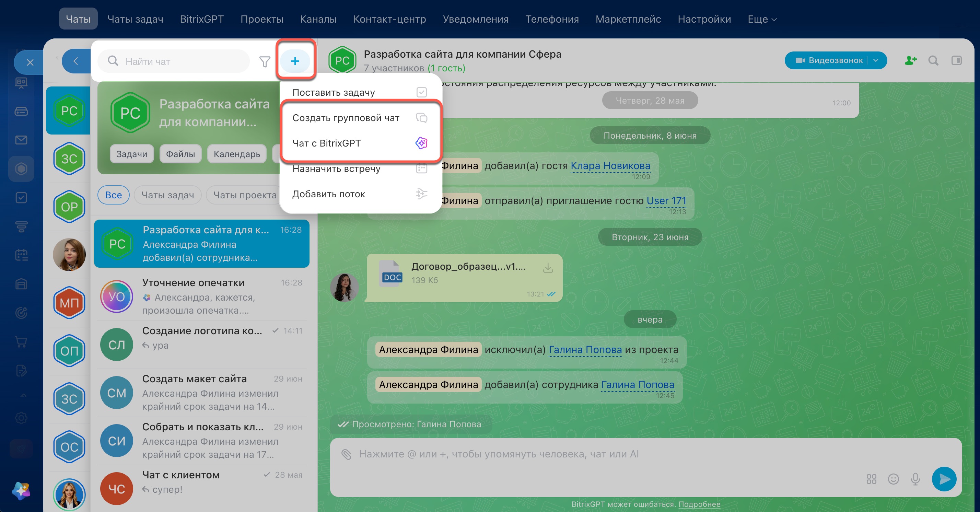Open the tasks checkmark icon in left sidebar

point(21,197)
